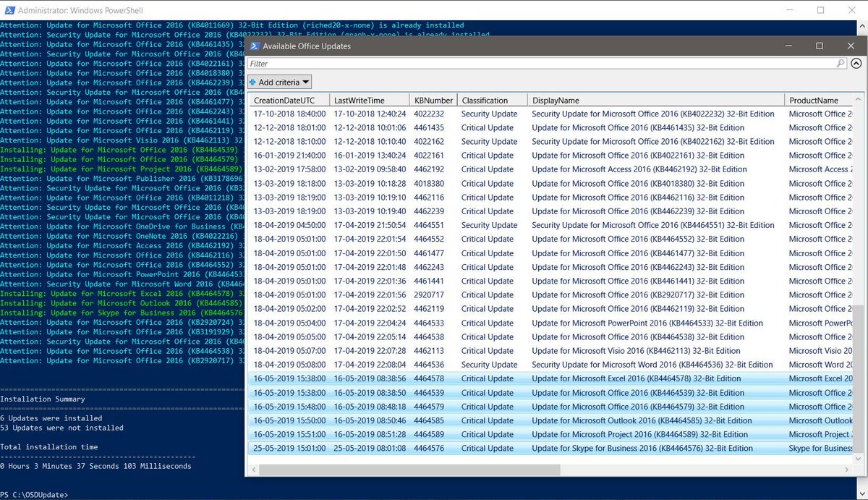Select the Word 2016 KB4464536 row
This screenshot has height=500, width=868.
[x=551, y=365]
